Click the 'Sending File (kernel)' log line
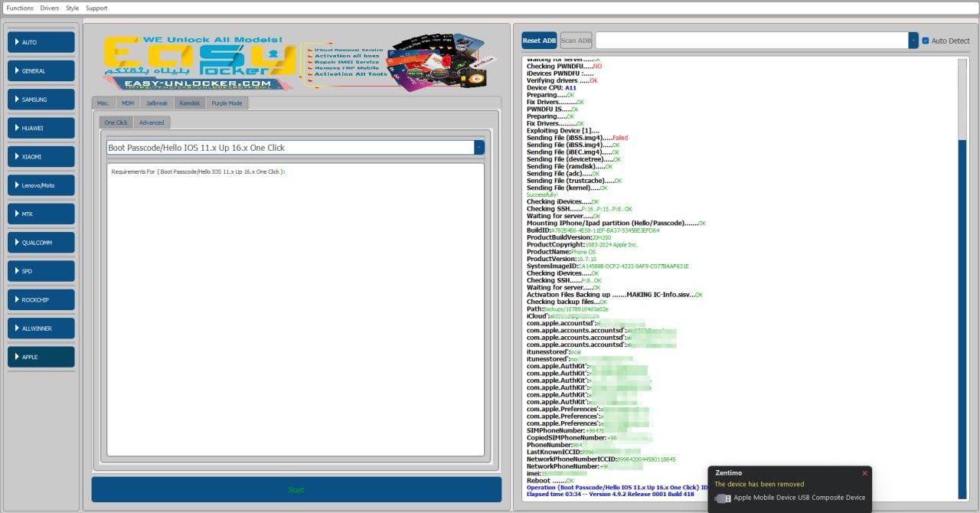 tap(567, 188)
